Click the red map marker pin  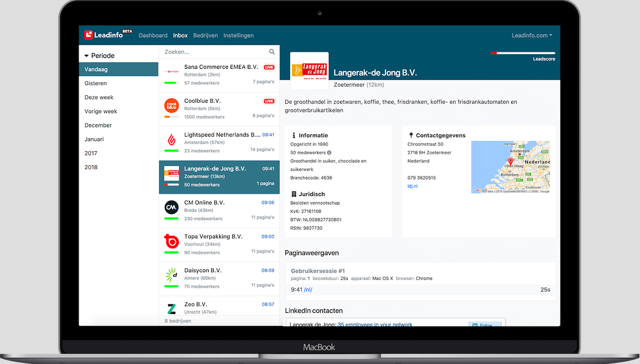coord(510,162)
